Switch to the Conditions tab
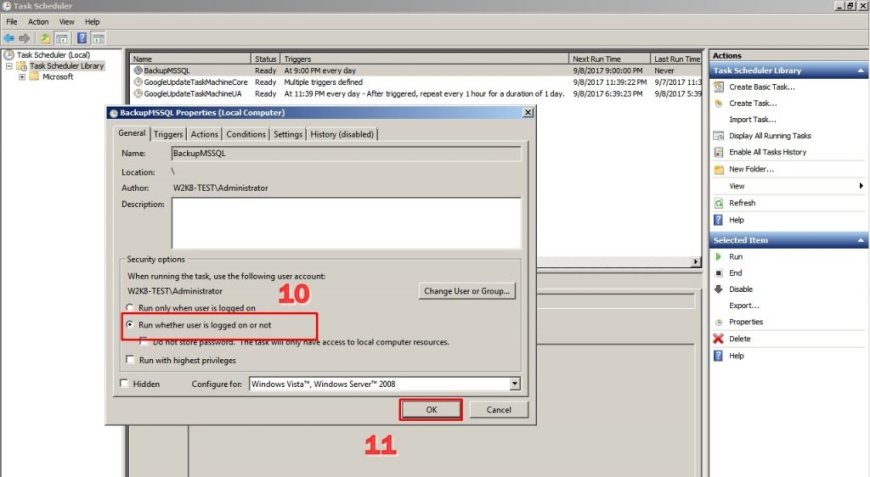Viewport: 870px width, 477px height. point(246,134)
